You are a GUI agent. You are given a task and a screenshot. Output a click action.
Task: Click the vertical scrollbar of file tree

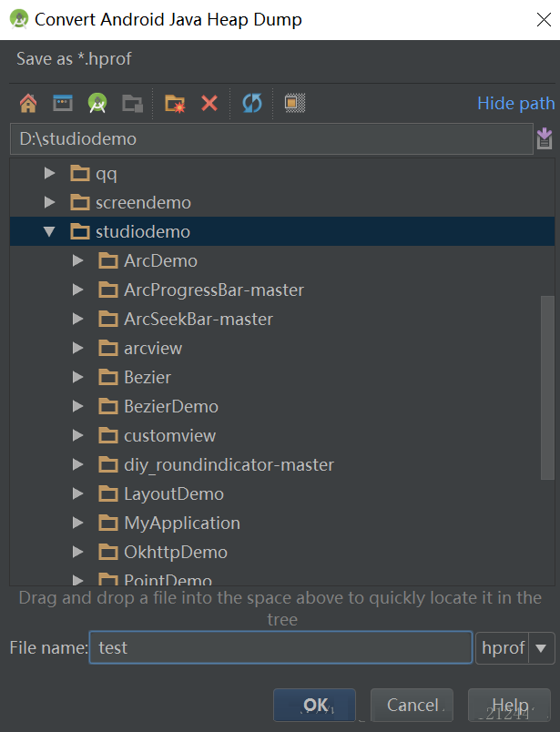pos(547,388)
